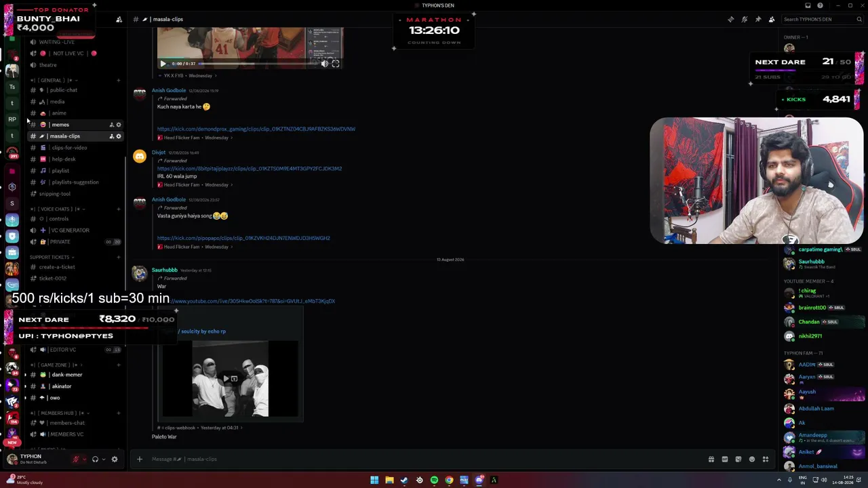Play the video at top of chat
This screenshot has height=488, width=868.
(x=163, y=64)
